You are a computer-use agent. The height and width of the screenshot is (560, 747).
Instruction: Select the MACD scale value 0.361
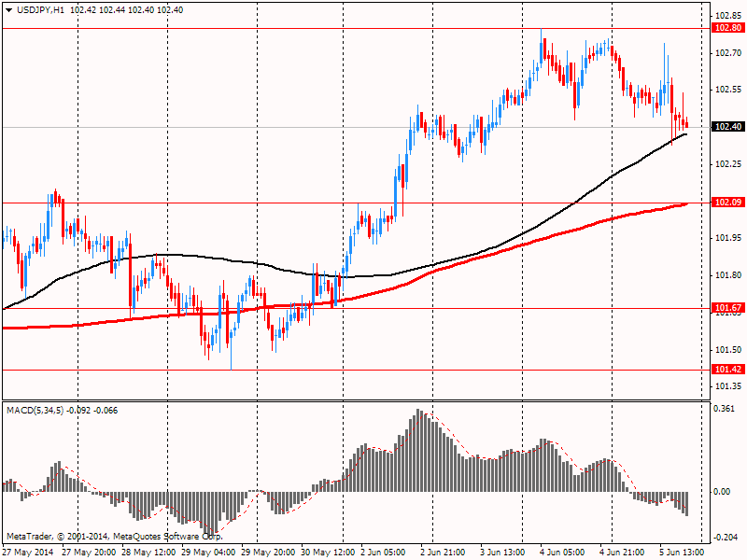coord(724,409)
